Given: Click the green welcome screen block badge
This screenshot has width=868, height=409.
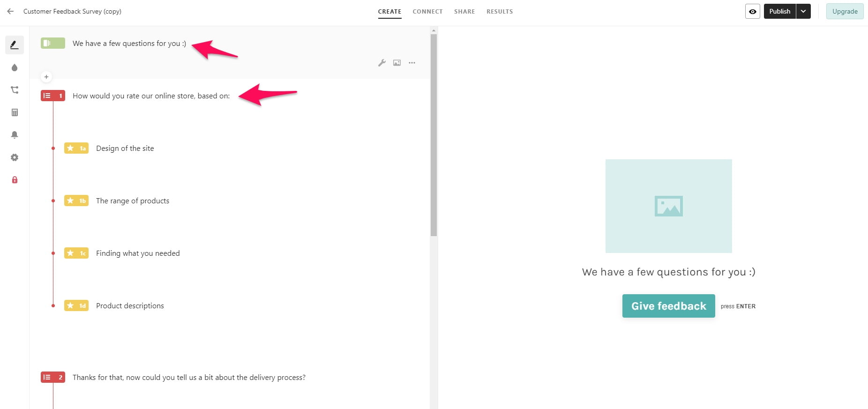Looking at the screenshot, I should click(53, 43).
